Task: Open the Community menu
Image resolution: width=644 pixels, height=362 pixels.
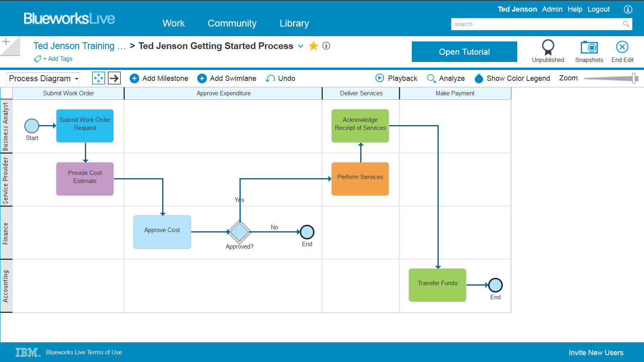Action: coord(232,23)
